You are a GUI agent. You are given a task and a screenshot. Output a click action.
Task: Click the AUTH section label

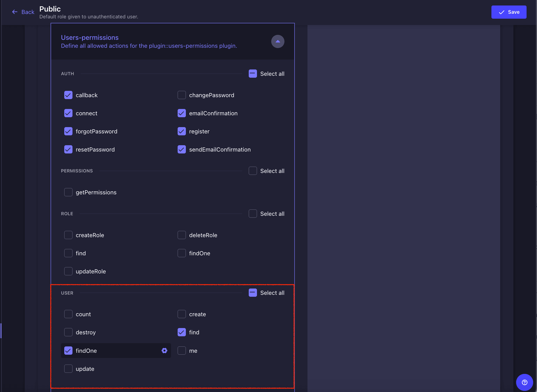(68, 74)
